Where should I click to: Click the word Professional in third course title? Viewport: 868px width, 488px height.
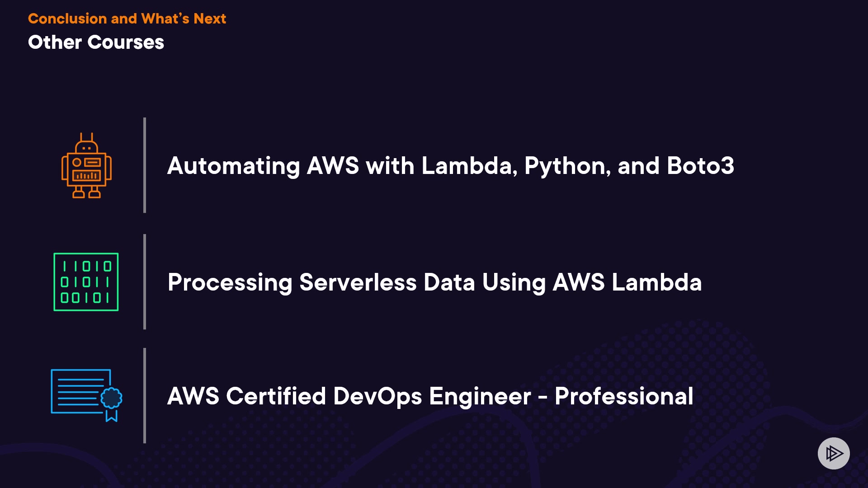[x=624, y=396]
